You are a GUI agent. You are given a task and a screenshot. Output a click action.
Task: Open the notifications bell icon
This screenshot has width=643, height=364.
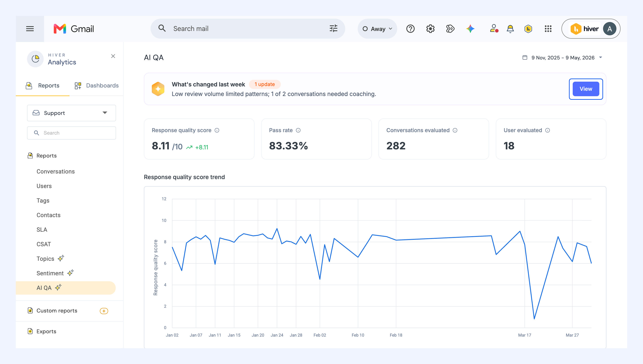click(x=510, y=29)
